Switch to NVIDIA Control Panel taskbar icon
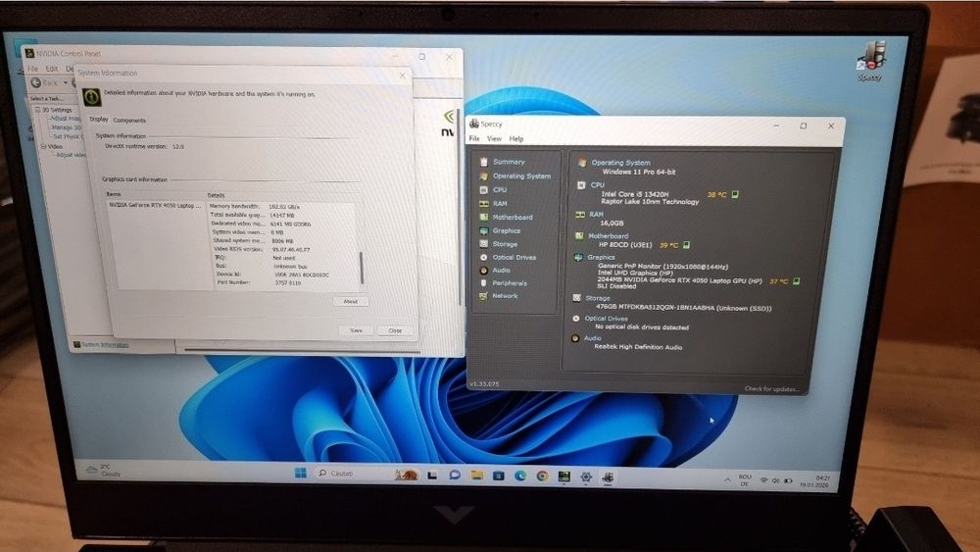The height and width of the screenshot is (552, 980). click(x=563, y=477)
